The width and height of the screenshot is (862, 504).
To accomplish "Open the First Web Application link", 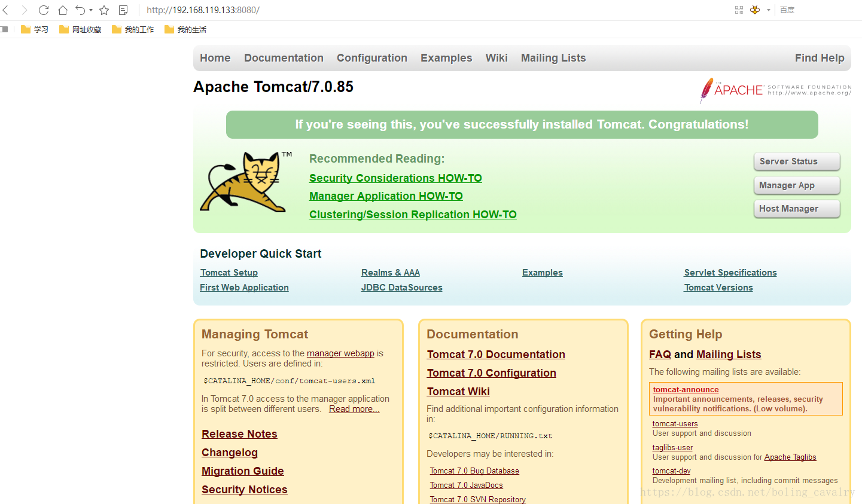I will 244,288.
